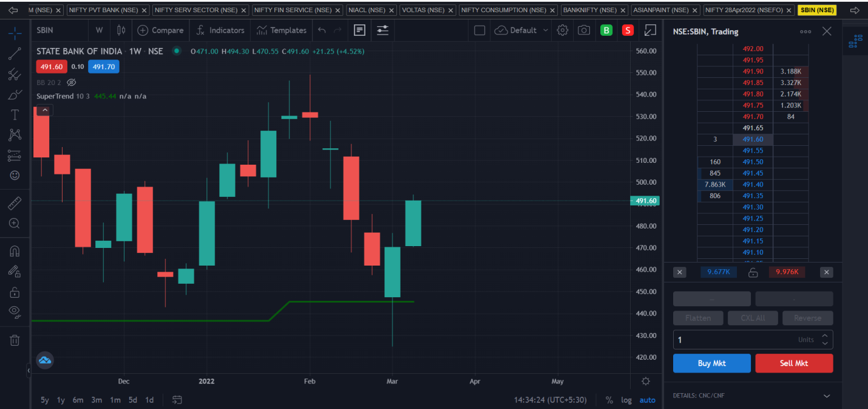The image size is (868, 409).
Task: Undo the last chart action
Action: [322, 30]
